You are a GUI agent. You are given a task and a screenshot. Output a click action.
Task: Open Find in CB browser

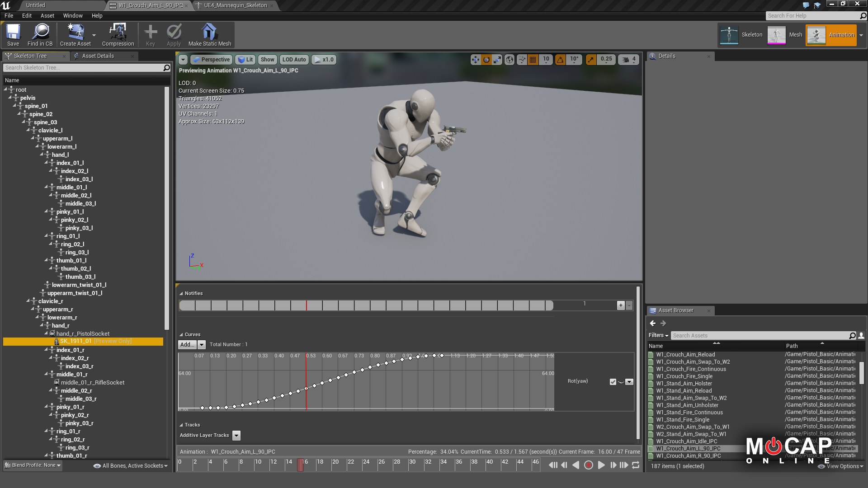click(x=40, y=35)
